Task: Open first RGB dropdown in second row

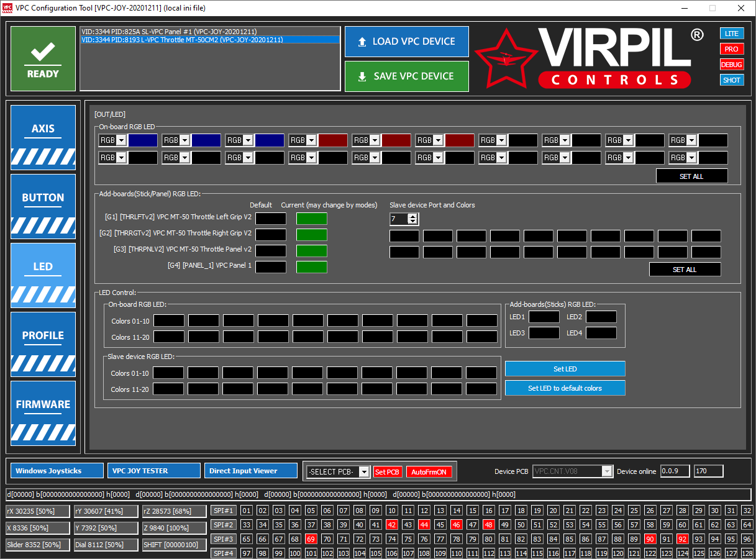Action: click(121, 158)
